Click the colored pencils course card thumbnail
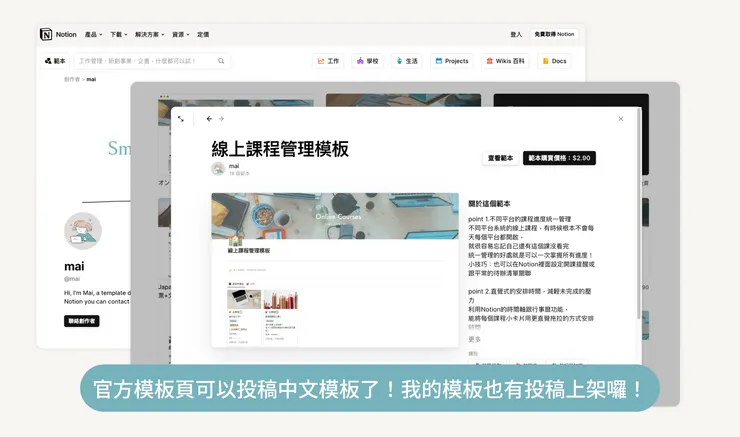 pyautogui.click(x=281, y=300)
